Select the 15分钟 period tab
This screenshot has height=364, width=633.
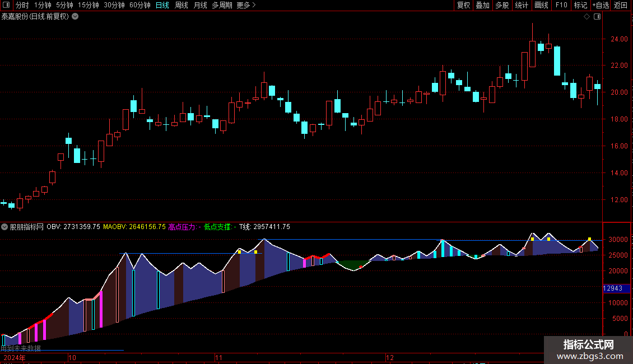click(x=89, y=5)
